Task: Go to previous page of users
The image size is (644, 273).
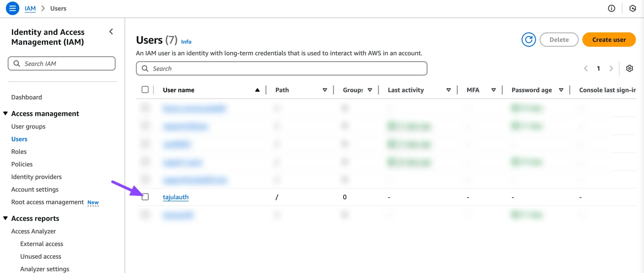Action: click(586, 68)
